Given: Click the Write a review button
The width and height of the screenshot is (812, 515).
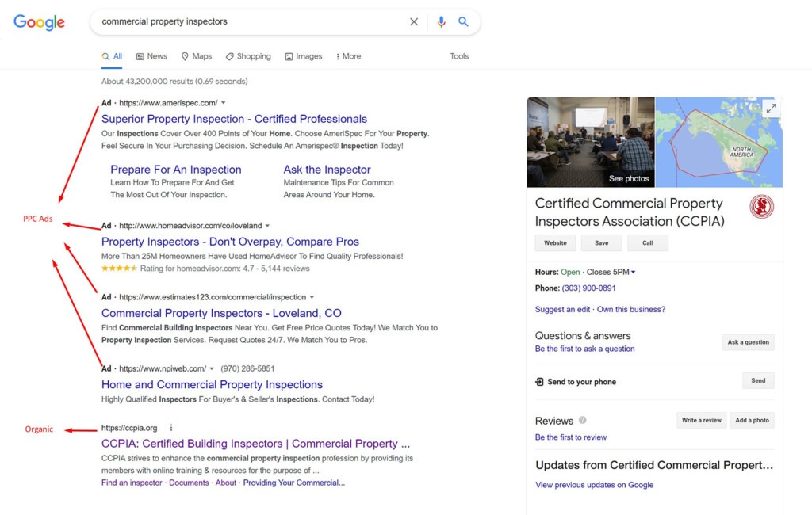Looking at the screenshot, I should pos(702,420).
